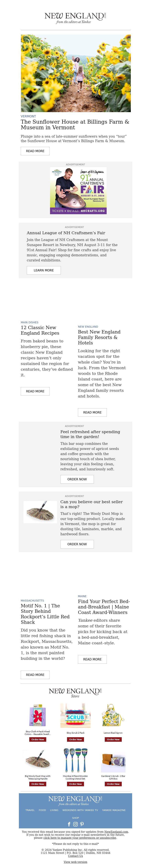Click the Craftsmen's Fair banner ad
This screenshot has width=151, height=868.
click(x=78, y=190)
